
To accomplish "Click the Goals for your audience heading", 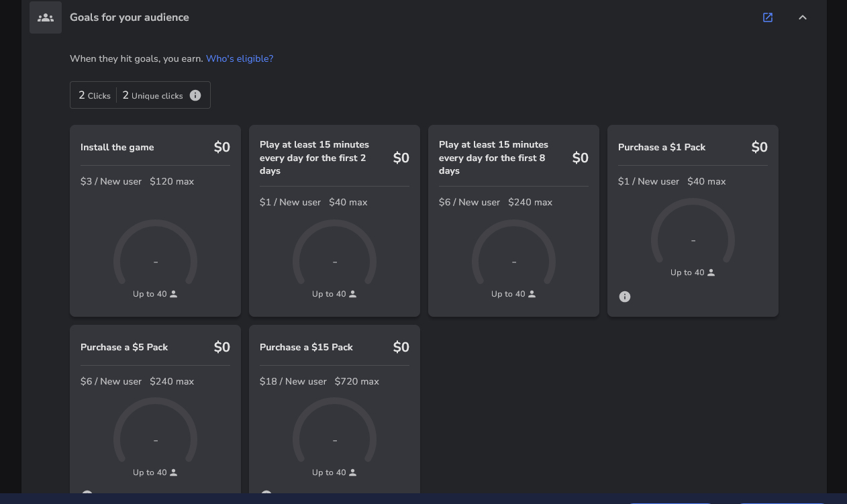I will pyautogui.click(x=130, y=17).
